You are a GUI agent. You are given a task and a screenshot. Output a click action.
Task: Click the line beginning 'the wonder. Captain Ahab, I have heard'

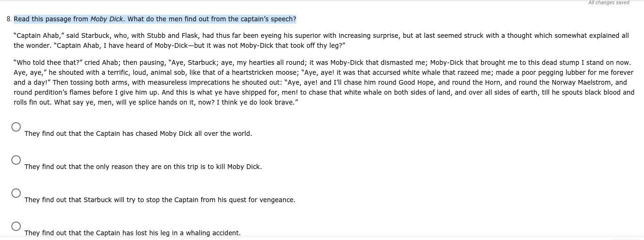(180, 45)
